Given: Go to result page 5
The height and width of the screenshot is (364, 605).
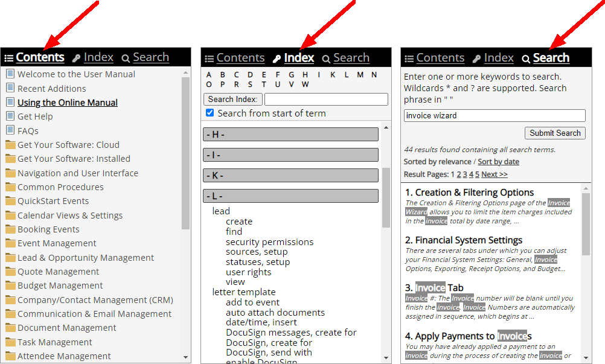Looking at the screenshot, I should click(477, 174).
